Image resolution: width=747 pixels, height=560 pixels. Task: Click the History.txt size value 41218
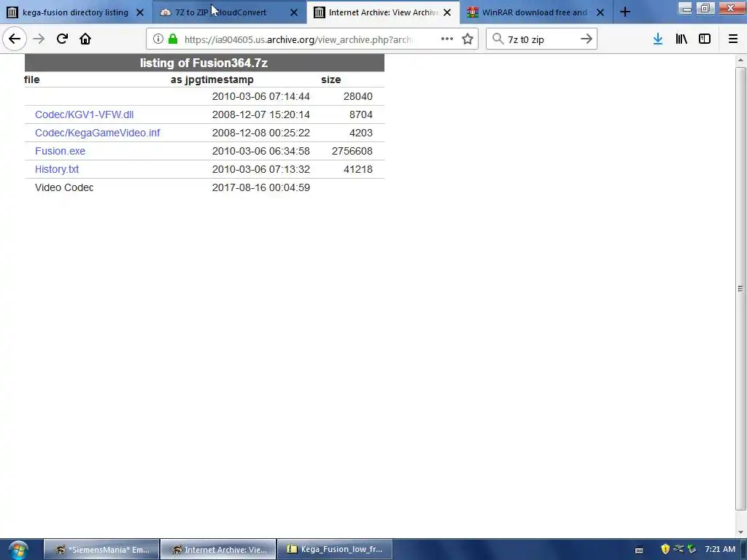357,169
